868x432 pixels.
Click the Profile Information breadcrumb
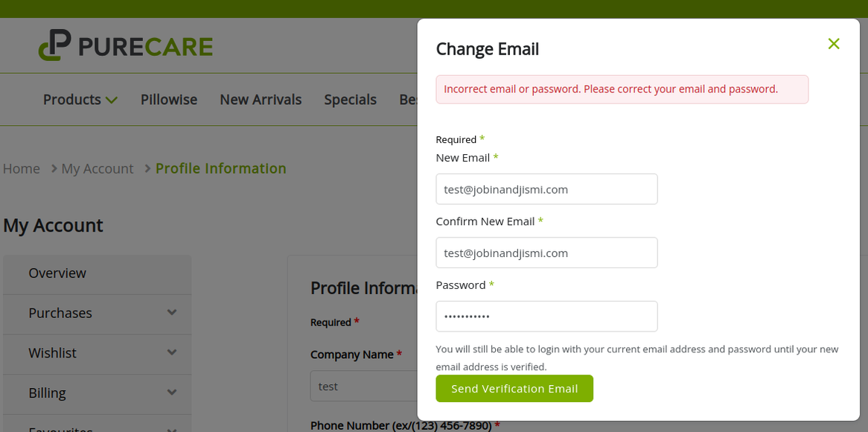click(x=220, y=169)
